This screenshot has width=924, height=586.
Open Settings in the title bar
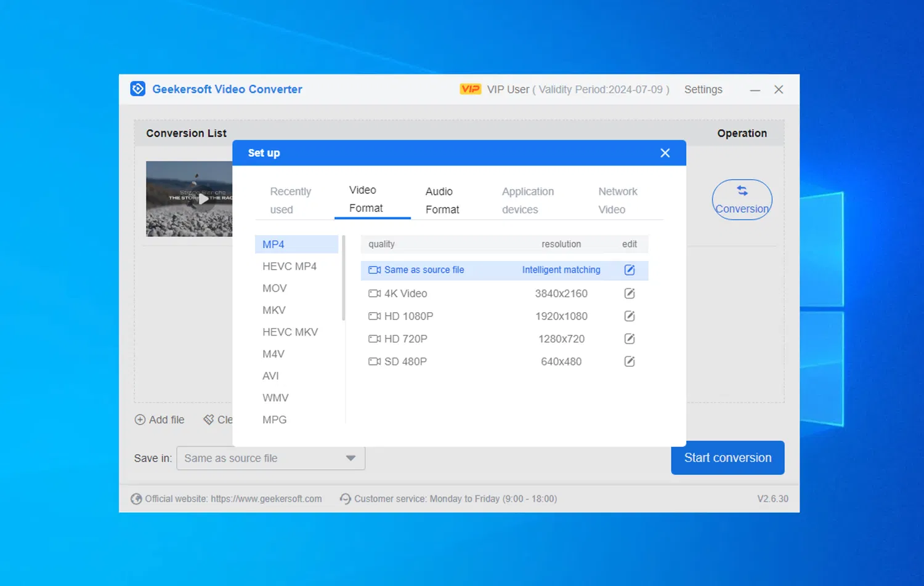click(x=703, y=89)
